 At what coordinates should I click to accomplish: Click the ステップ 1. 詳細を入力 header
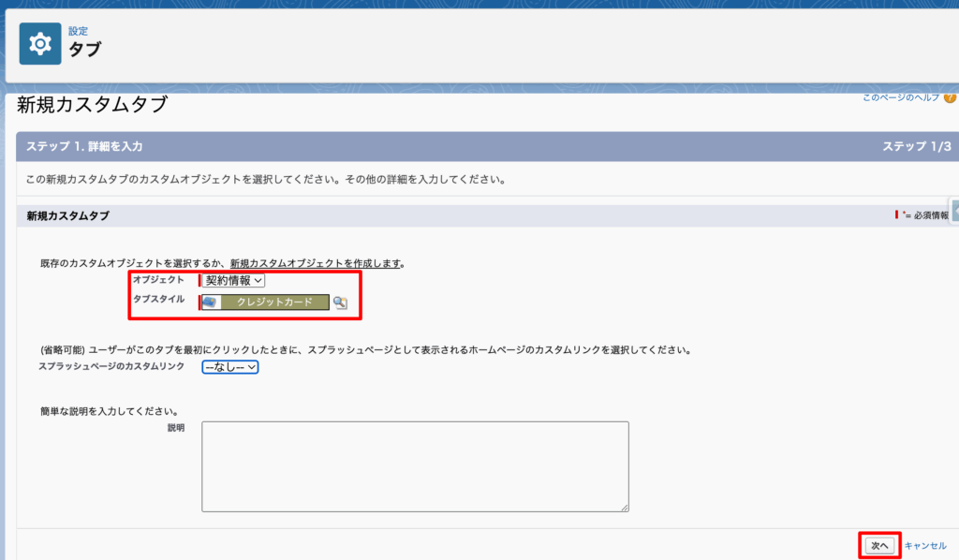pos(84,147)
